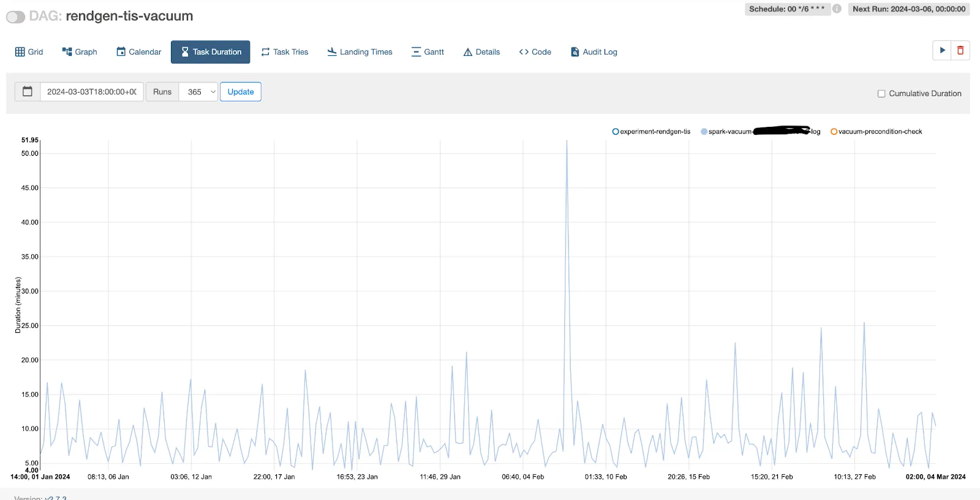The width and height of the screenshot is (980, 500).
Task: Click the Code brackets icon
Action: pyautogui.click(x=524, y=52)
